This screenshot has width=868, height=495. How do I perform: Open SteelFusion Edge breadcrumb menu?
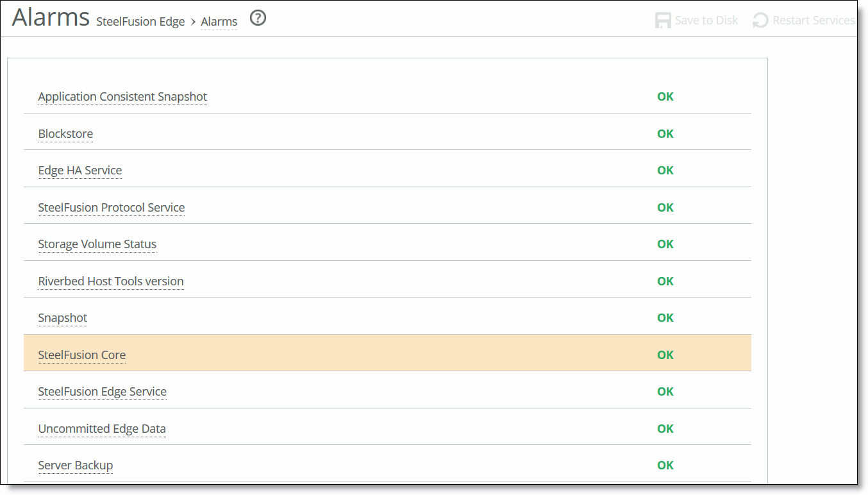(140, 22)
